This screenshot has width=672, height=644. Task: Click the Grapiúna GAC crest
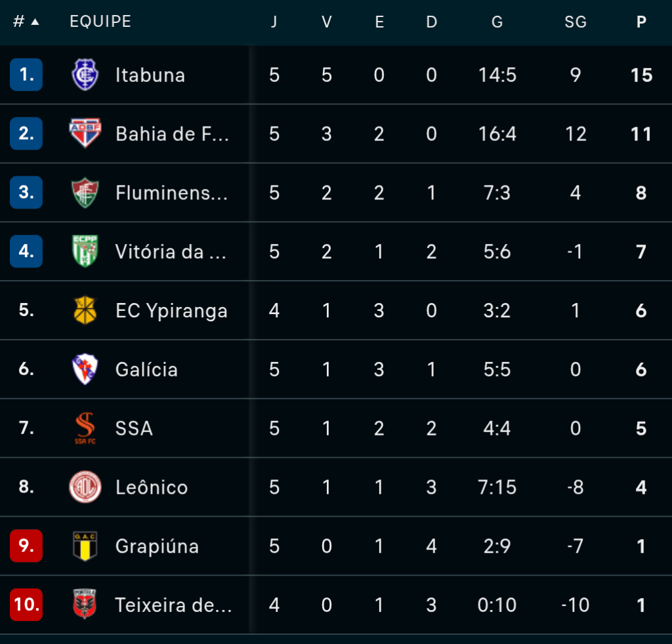pyautogui.click(x=85, y=546)
